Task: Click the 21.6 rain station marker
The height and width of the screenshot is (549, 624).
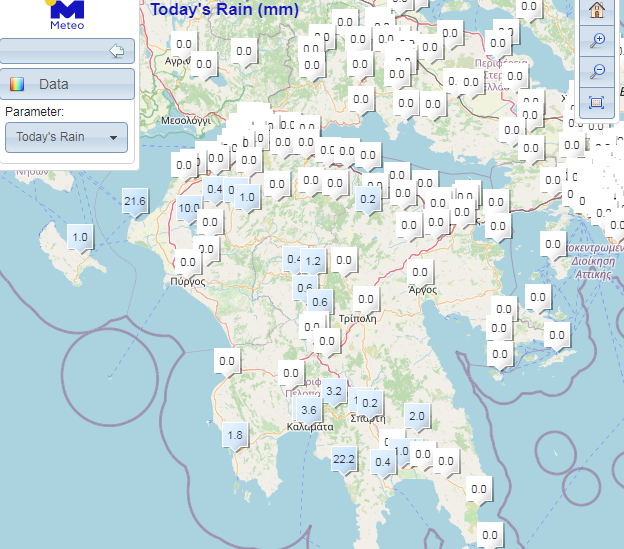Action: pyautogui.click(x=135, y=202)
